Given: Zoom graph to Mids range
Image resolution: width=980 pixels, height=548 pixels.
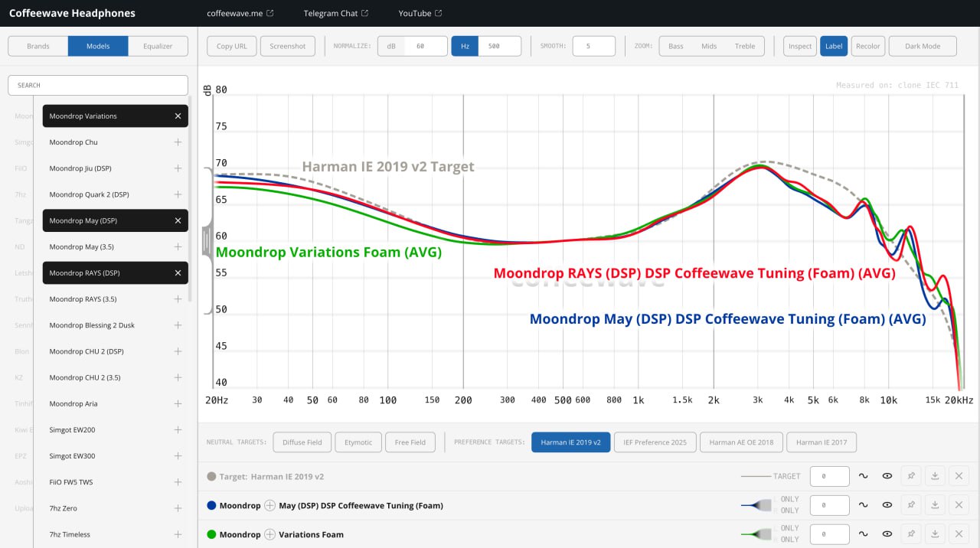Looking at the screenshot, I should point(709,46).
